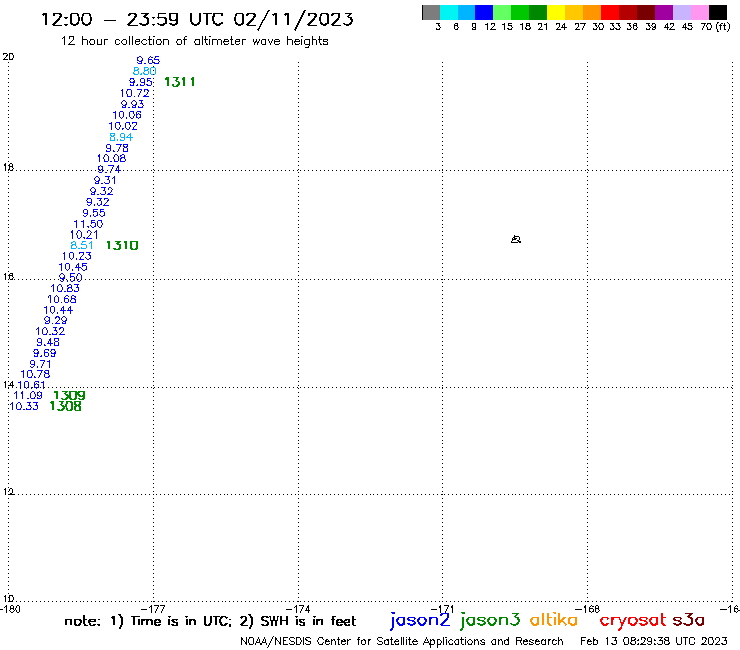Click the 9.69 wave height value
Viewport: 740px width, 650px height.
(44, 354)
